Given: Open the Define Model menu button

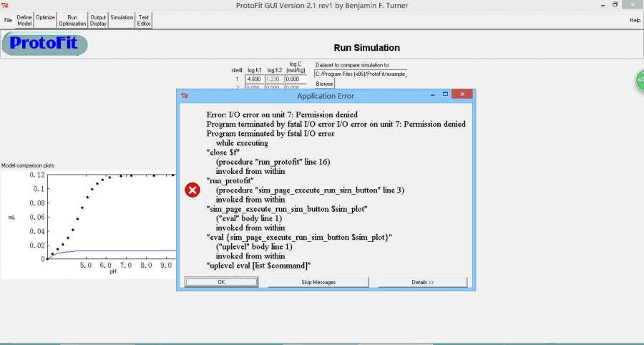Looking at the screenshot, I should (24, 20).
